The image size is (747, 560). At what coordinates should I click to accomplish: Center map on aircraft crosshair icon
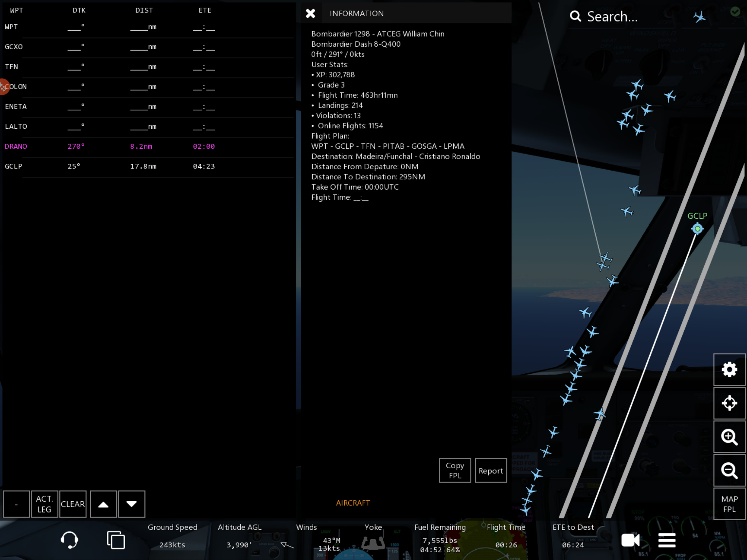tap(729, 403)
